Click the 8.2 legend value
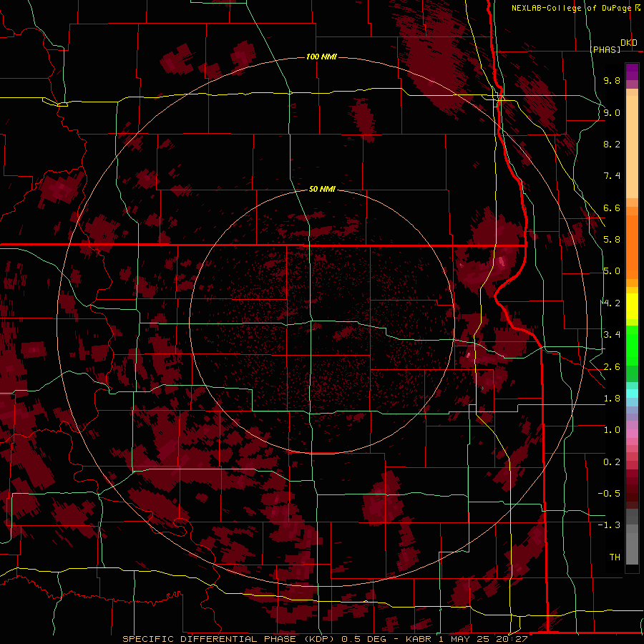Viewport: 644px width, 644px height. click(612, 144)
